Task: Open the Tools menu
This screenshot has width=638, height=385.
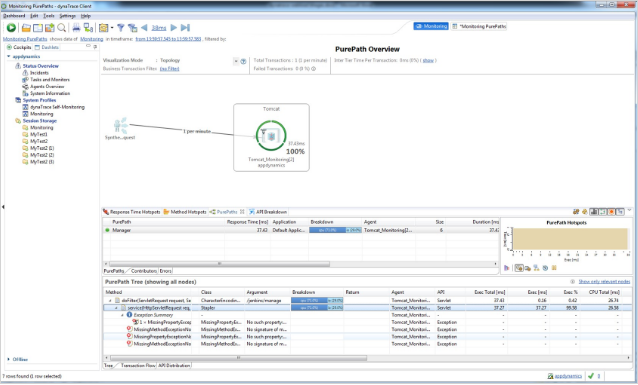Action: coord(49,16)
